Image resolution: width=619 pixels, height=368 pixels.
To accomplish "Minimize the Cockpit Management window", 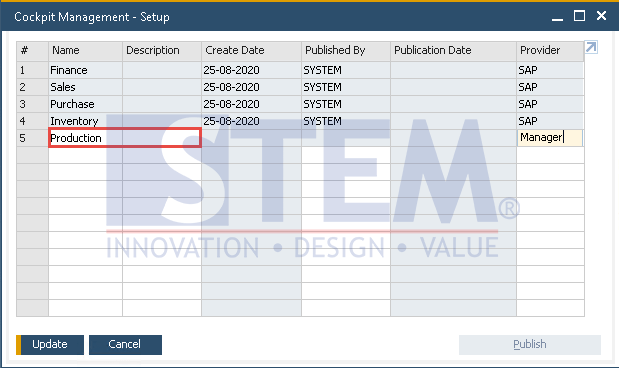I will pos(557,17).
